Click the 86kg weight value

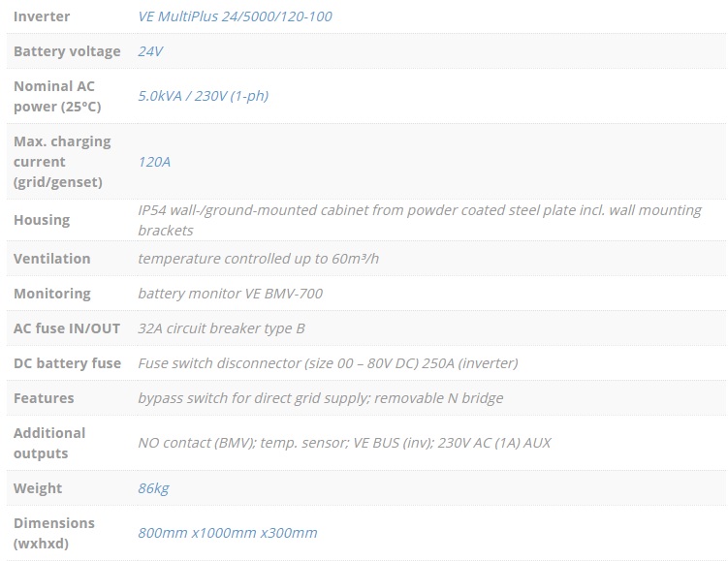click(x=153, y=488)
